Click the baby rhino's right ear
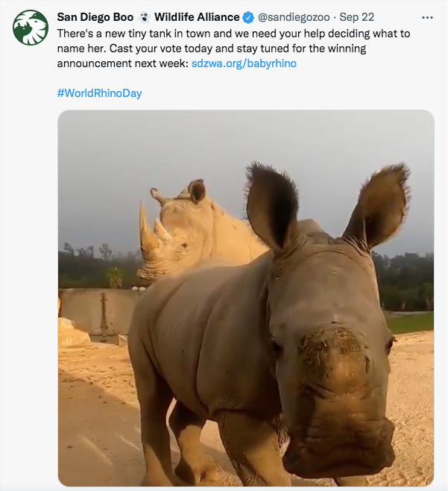Screen dimensions: 448x491 coord(380,201)
